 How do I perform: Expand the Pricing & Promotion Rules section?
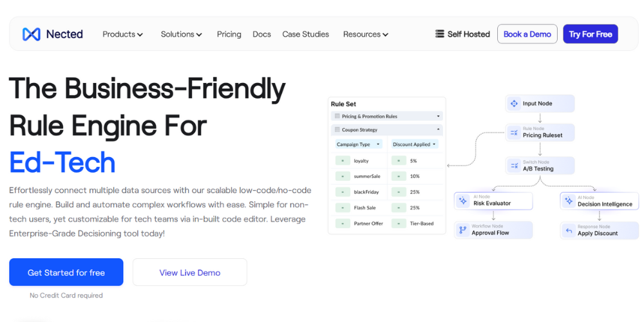439,117
